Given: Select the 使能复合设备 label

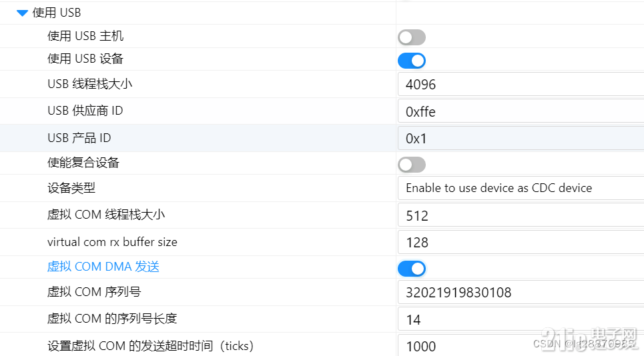Looking at the screenshot, I should 83,163.
